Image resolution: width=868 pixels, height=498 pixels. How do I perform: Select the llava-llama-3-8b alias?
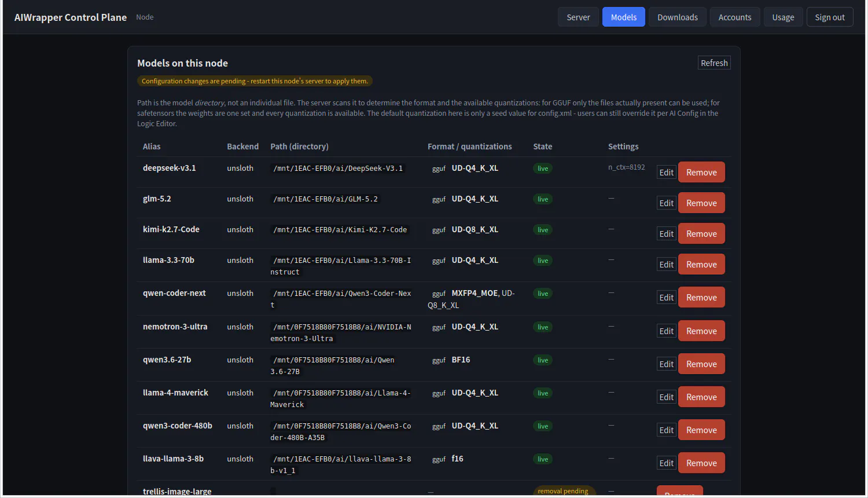pyautogui.click(x=173, y=459)
